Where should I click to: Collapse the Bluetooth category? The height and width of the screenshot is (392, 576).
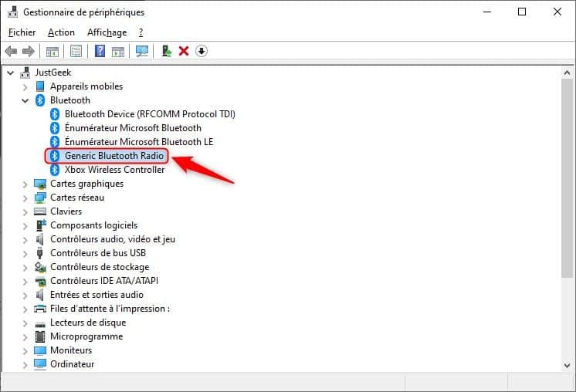[25, 100]
